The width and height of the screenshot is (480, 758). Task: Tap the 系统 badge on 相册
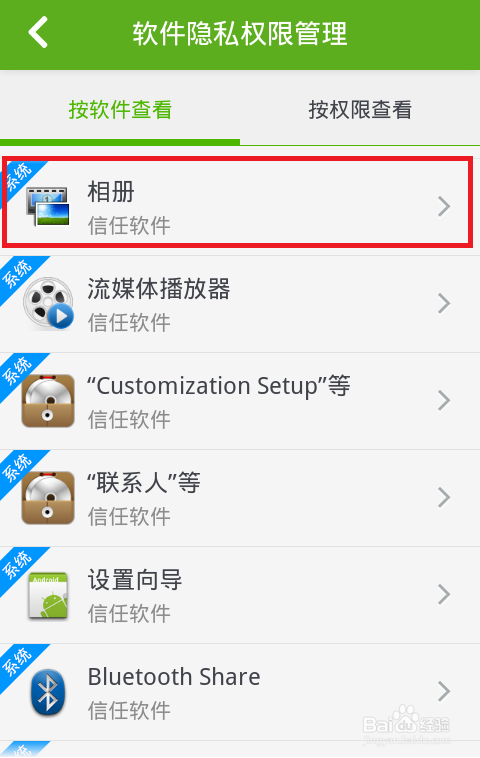click(18, 176)
